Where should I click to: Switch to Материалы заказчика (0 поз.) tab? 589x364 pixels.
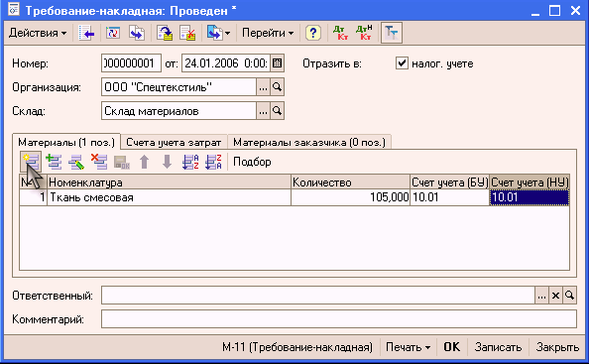coord(309,143)
